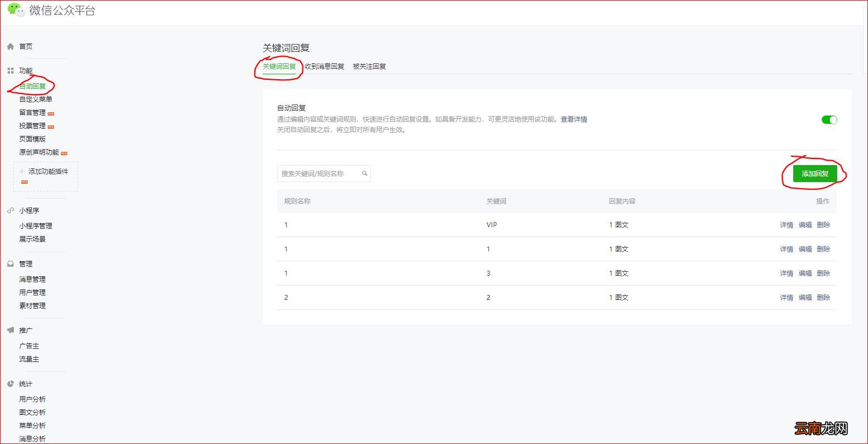Click the plus icon in 添加功能插件
This screenshot has width=868, height=444.
click(x=22, y=172)
